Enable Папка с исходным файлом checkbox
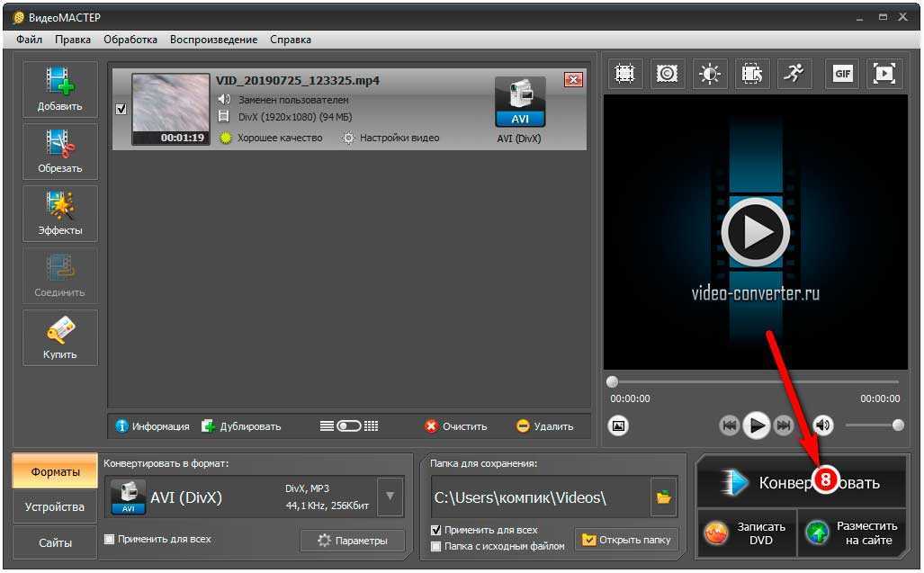The image size is (924, 573). point(435,547)
